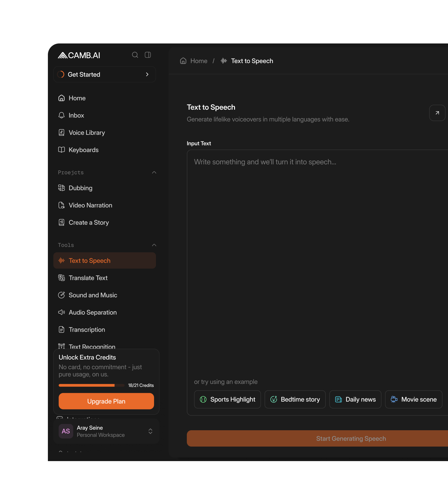Click the Movie scene camera icon
448x480 pixels.
(394, 399)
